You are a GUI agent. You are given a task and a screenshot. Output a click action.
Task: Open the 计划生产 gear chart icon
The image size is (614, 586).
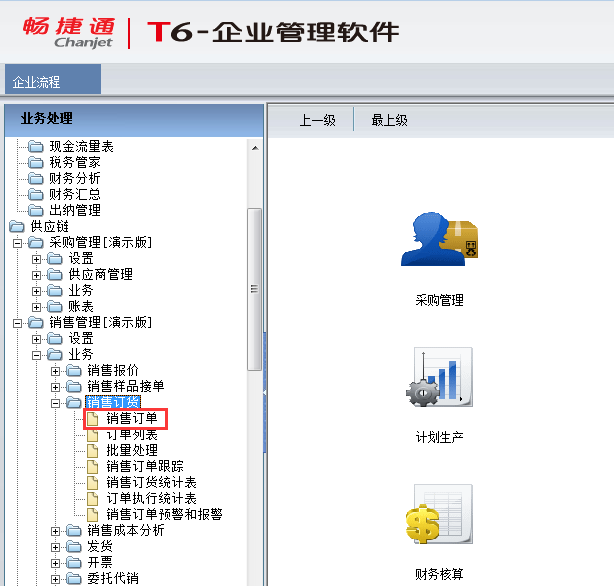(440, 378)
